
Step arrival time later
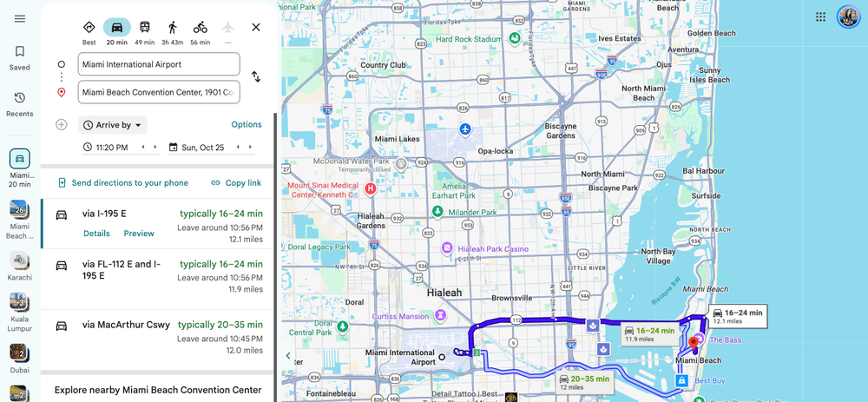click(x=155, y=148)
